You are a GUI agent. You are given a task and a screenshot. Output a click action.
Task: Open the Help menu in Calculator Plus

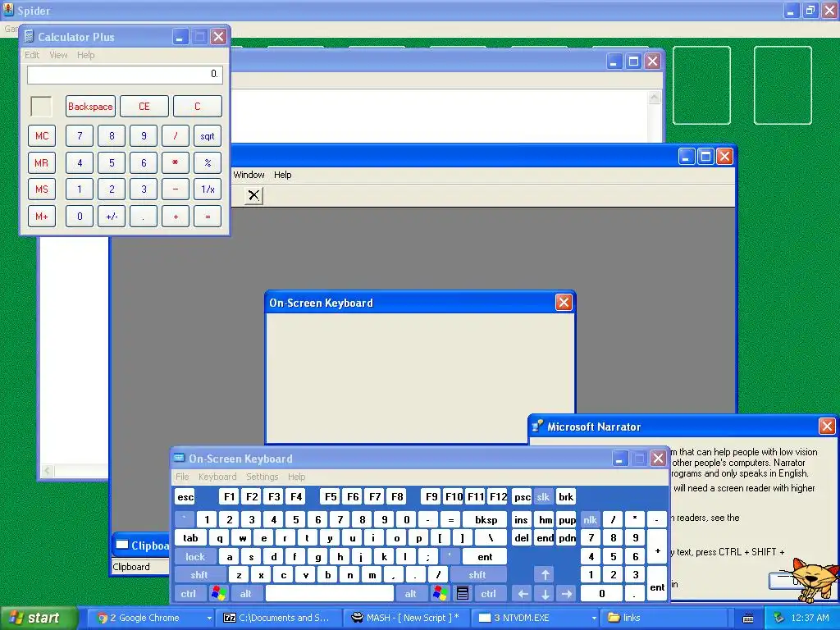(x=85, y=55)
